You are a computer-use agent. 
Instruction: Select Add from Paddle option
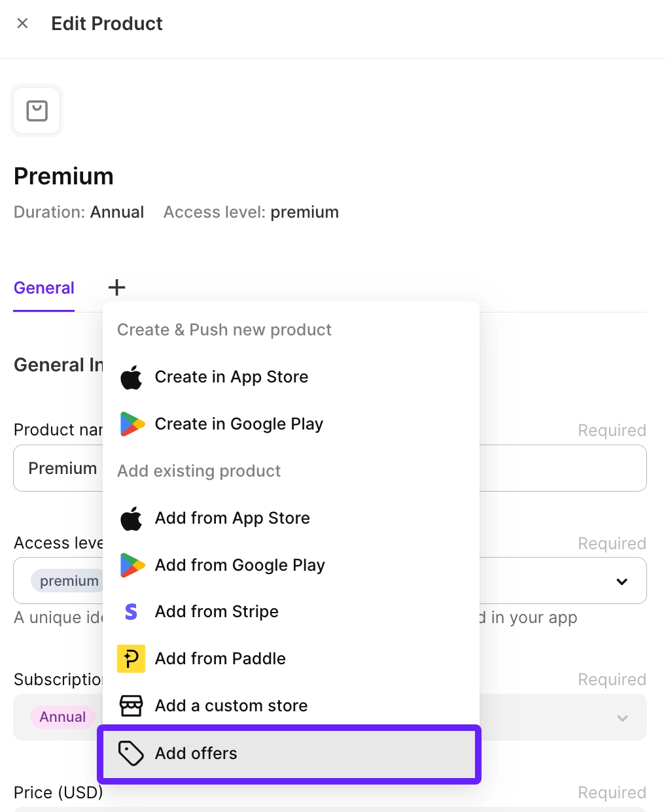pyautogui.click(x=220, y=658)
